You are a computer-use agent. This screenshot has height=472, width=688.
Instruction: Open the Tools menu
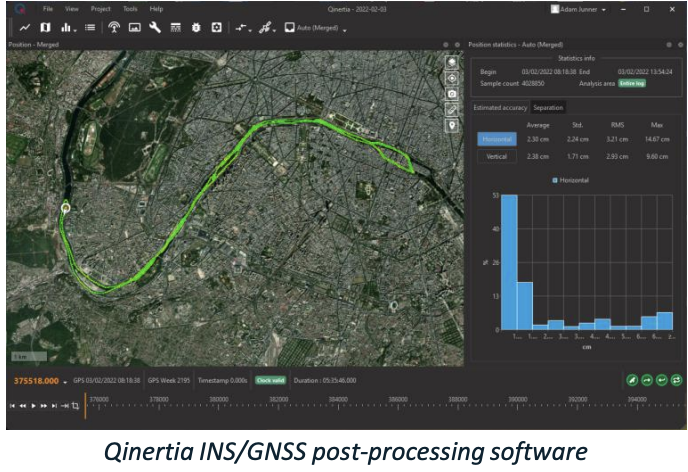pos(130,9)
